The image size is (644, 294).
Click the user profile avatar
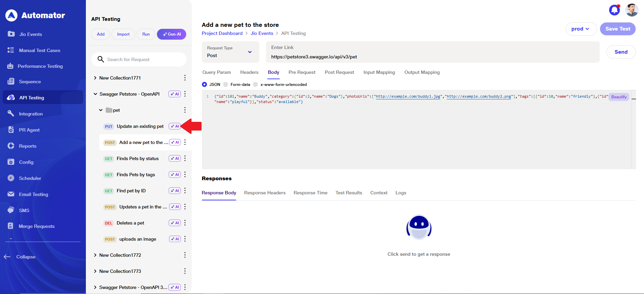[x=632, y=10]
